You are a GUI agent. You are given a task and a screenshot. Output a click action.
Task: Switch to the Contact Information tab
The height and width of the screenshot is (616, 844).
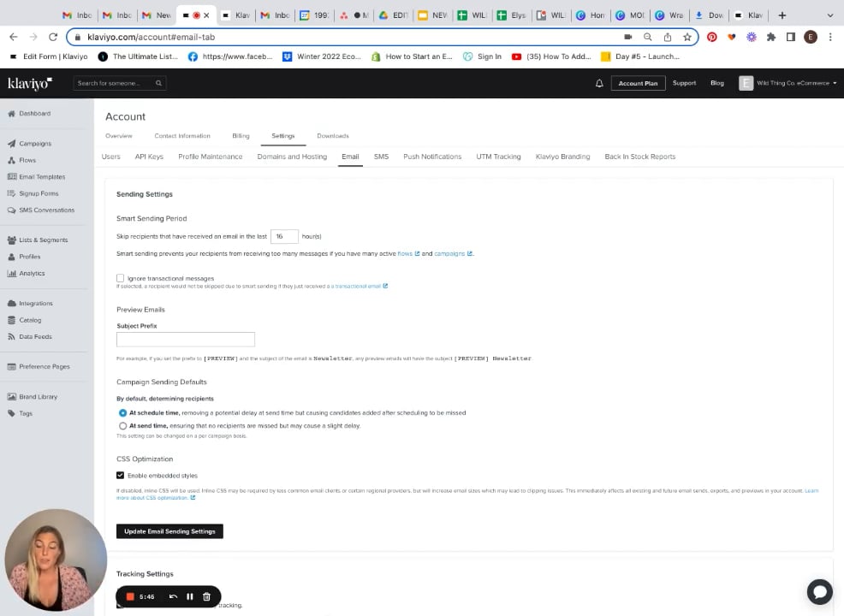(x=182, y=136)
